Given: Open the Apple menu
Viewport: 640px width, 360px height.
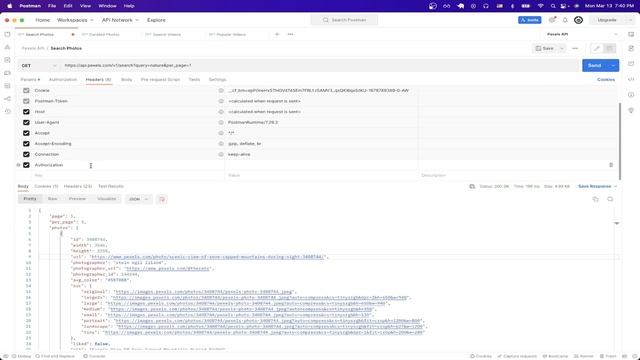Looking at the screenshot, I should pyautogui.click(x=10, y=6).
